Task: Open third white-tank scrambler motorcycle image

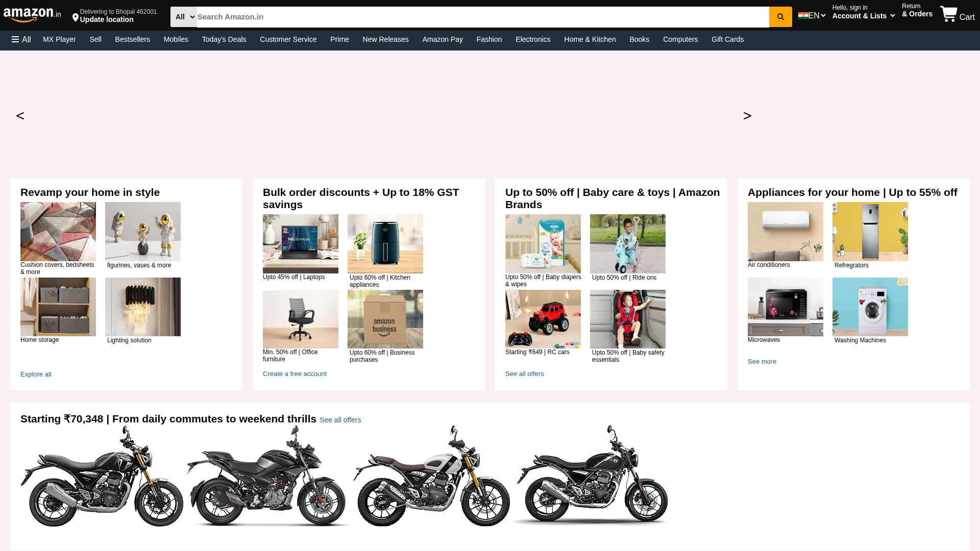Action: click(431, 477)
